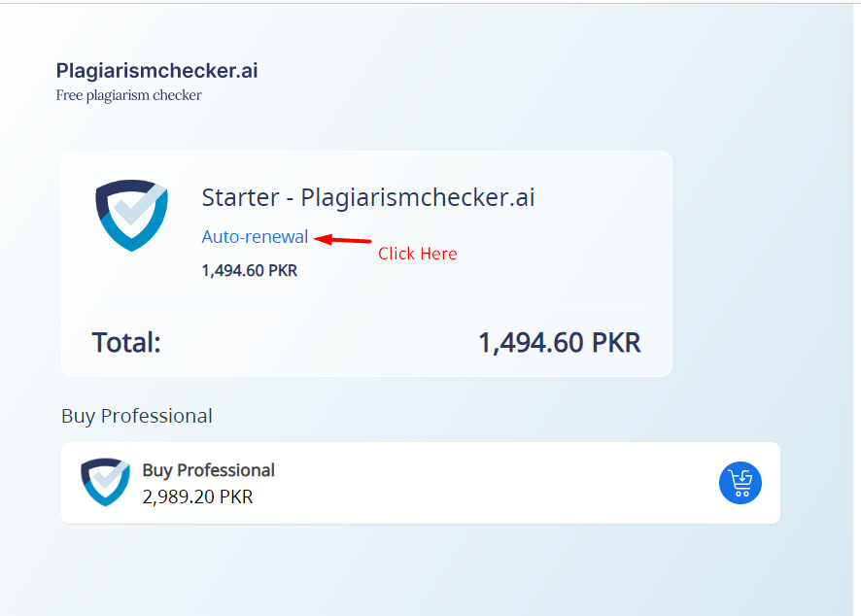Click the blank page background below the Buy Professional card
Image resolution: width=861 pixels, height=616 pixels.
(417, 571)
